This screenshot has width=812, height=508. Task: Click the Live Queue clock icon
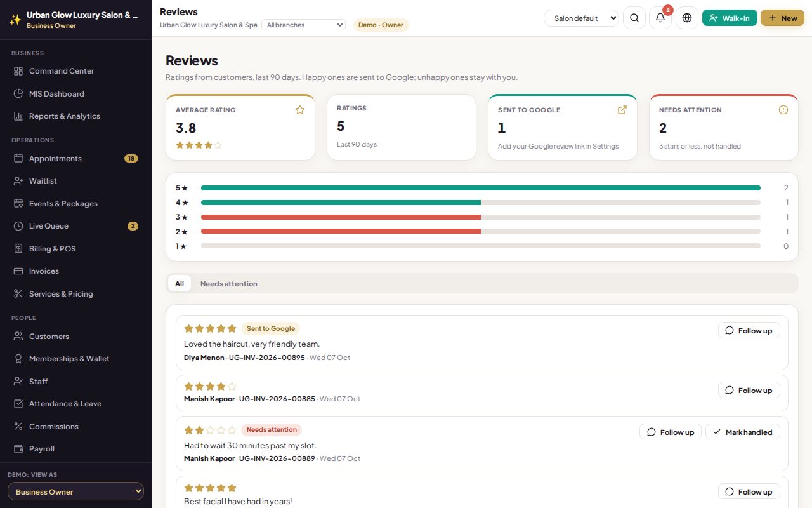[x=18, y=226]
